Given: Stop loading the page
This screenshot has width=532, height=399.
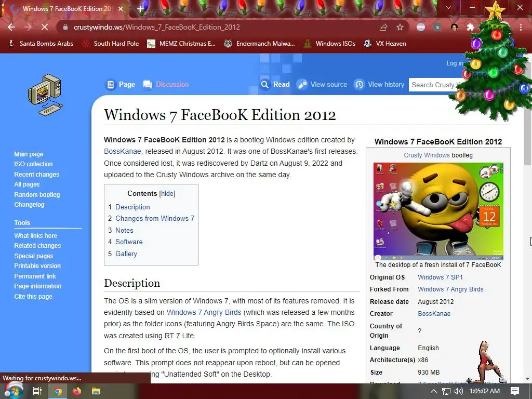Looking at the screenshot, I should pos(45,27).
